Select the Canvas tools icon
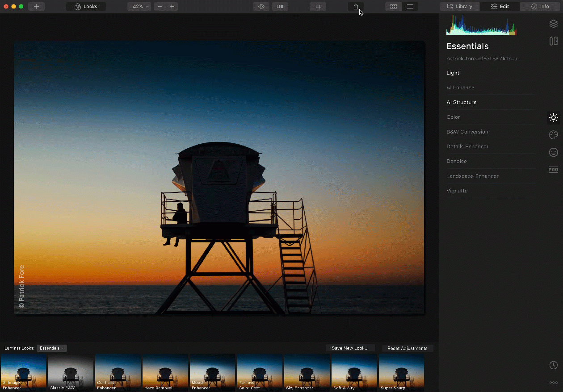The image size is (563, 392). [x=553, y=41]
